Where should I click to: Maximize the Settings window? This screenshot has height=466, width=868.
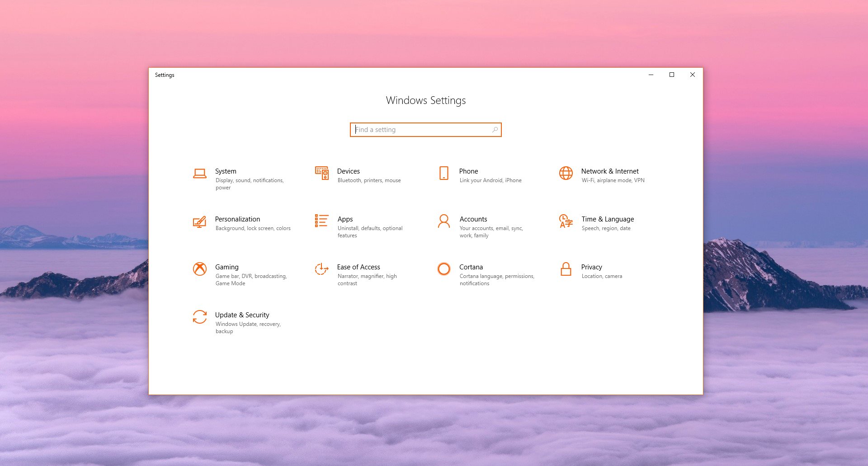click(672, 75)
